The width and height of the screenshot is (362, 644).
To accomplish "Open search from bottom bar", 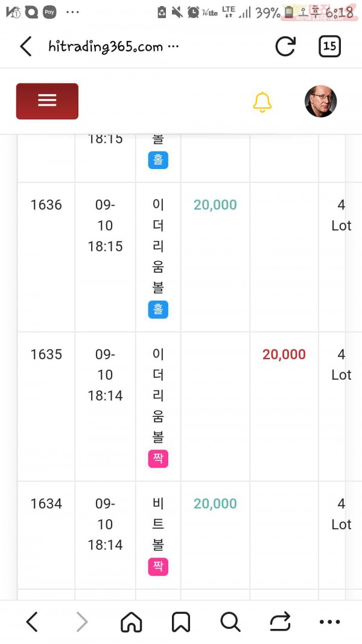I will [x=230, y=622].
